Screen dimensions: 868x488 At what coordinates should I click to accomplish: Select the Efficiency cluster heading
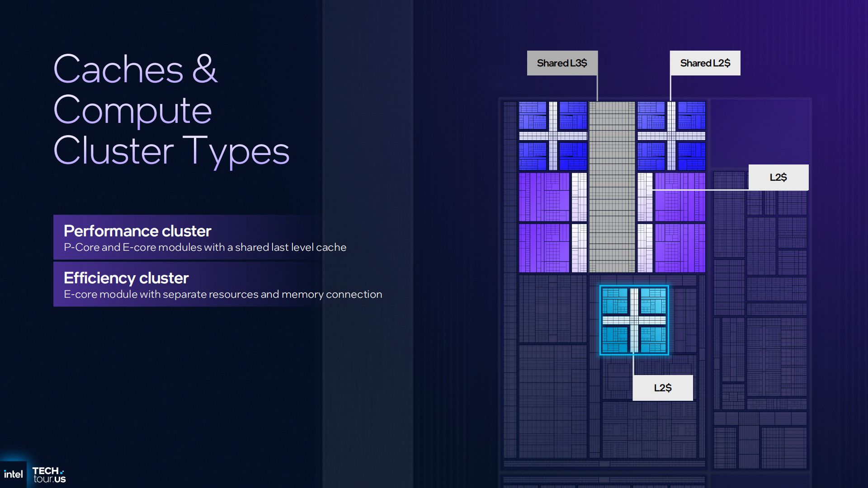point(126,278)
